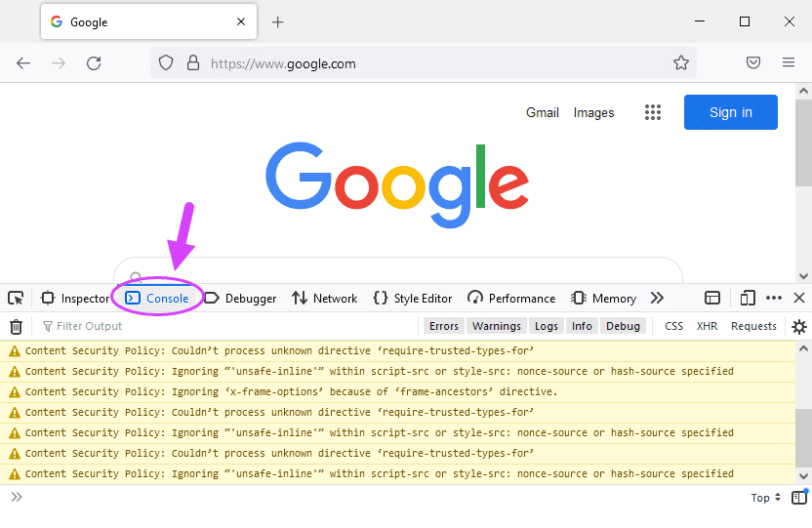
Task: Open console settings gear
Action: [799, 327]
